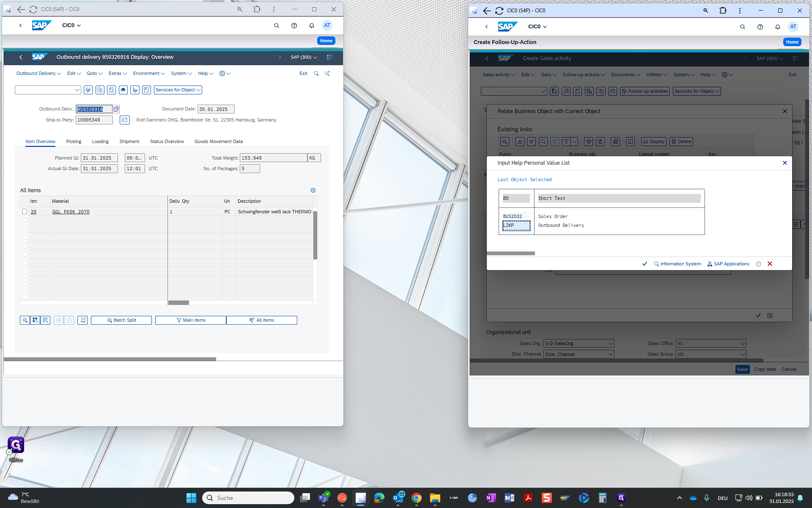
Task: Switch to the Loading tab
Action: [x=100, y=141]
